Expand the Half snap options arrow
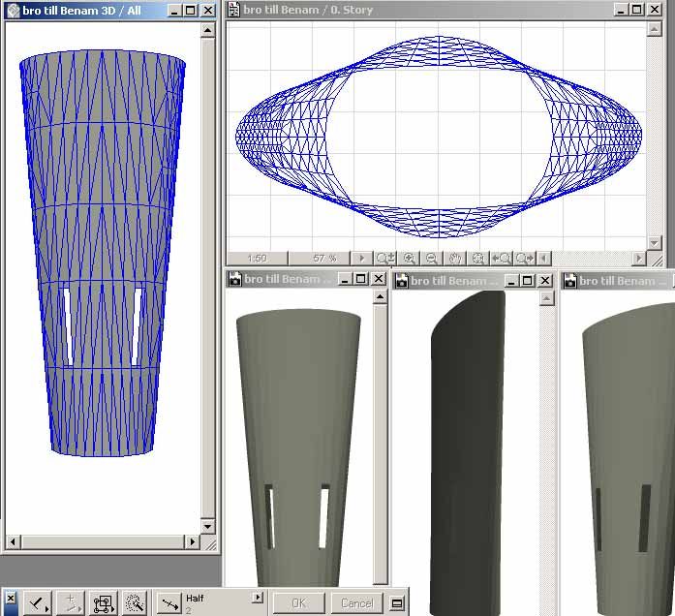Image resolution: width=675 pixels, height=616 pixels. tap(258, 598)
